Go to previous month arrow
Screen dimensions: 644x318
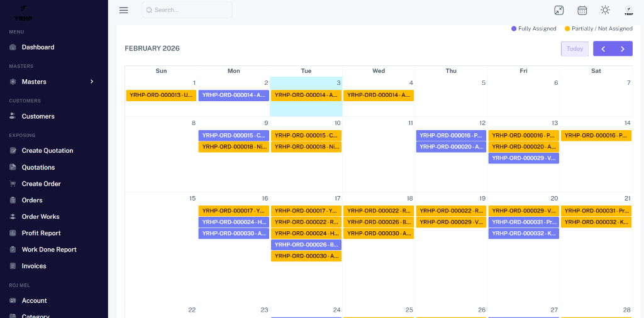(603, 49)
